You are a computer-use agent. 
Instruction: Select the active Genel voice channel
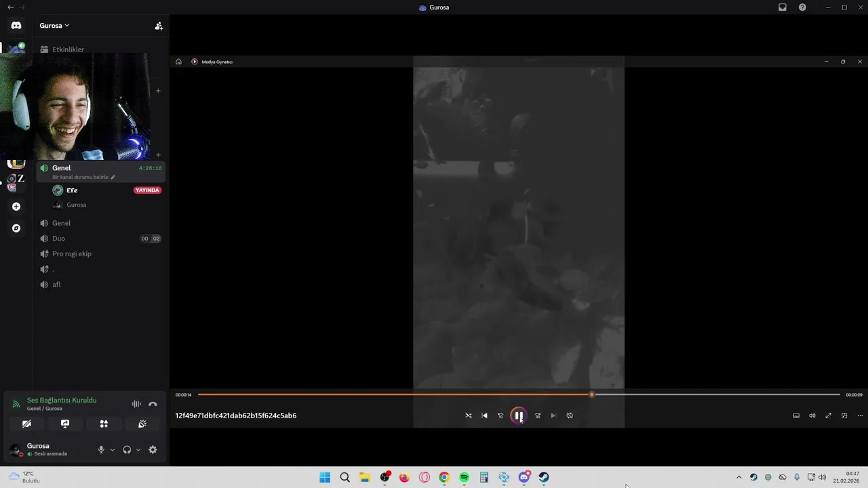point(100,171)
